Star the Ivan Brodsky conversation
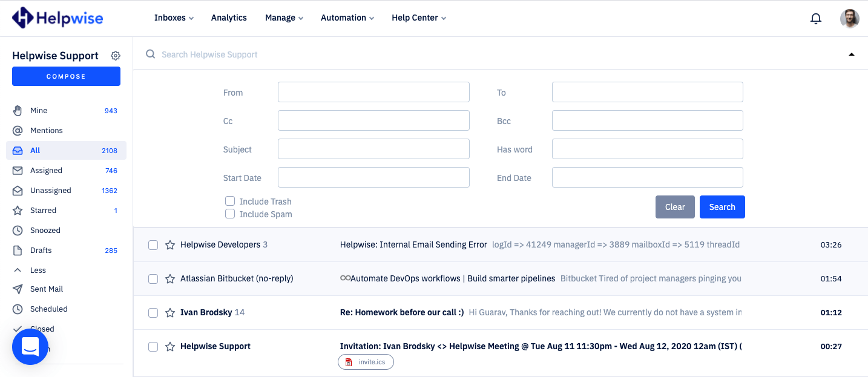Screen dimensions: 868x377 (170, 313)
